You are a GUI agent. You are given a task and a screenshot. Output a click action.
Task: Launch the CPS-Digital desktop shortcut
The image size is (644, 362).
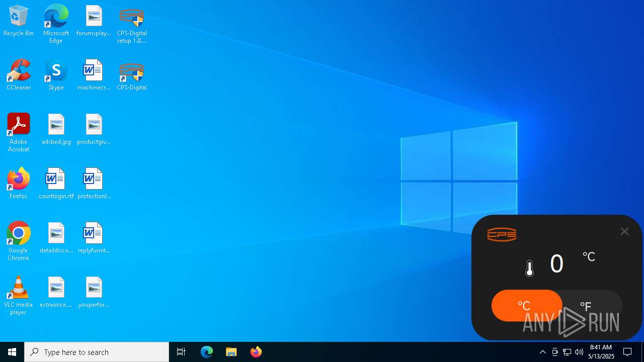point(131,75)
